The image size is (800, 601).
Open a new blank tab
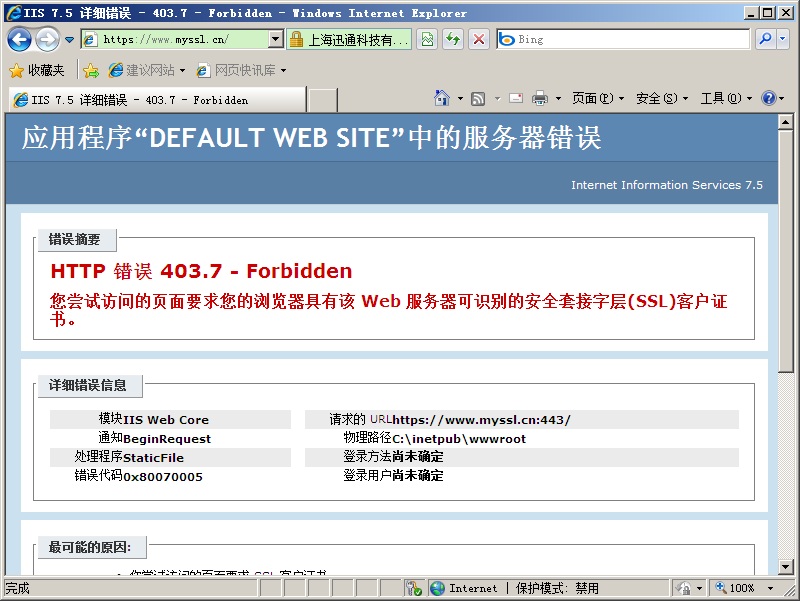click(322, 100)
